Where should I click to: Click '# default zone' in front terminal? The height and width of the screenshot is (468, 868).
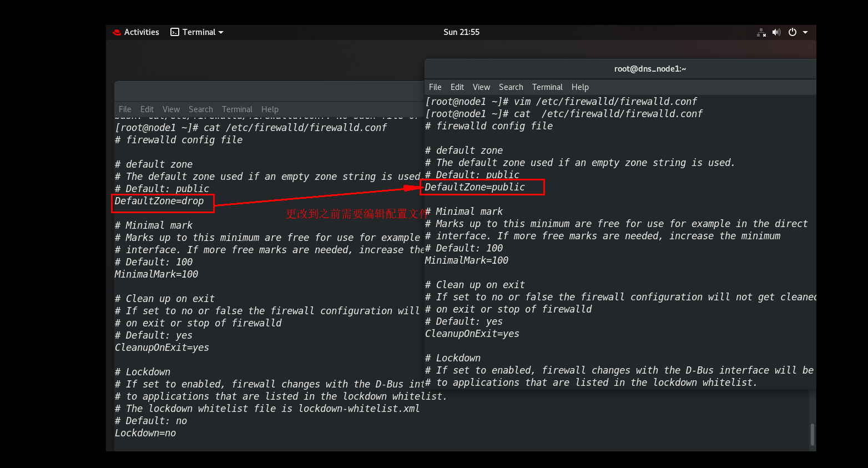(464, 150)
